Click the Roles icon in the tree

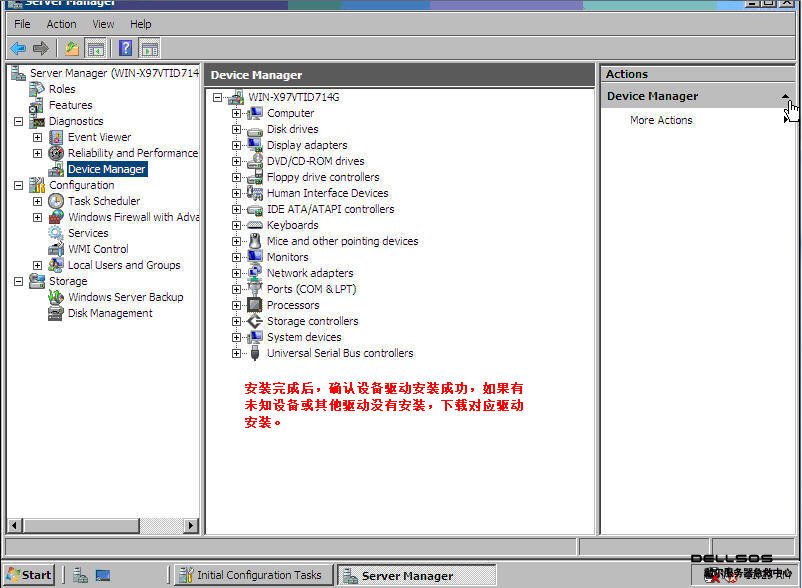point(36,89)
